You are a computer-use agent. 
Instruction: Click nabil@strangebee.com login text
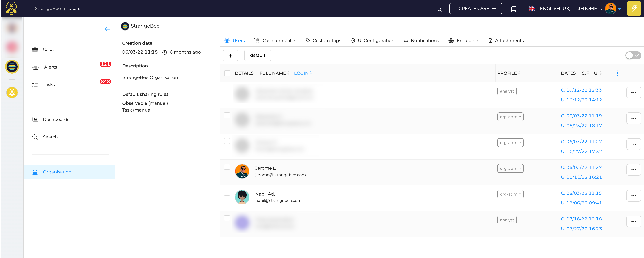click(x=278, y=201)
